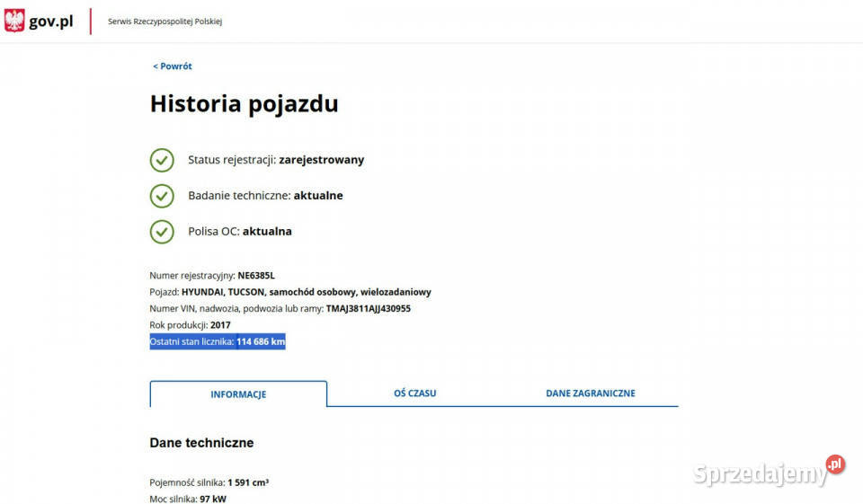Click the Badanie techniczne value 'aktualne'
This screenshot has width=863, height=504.
[318, 195]
